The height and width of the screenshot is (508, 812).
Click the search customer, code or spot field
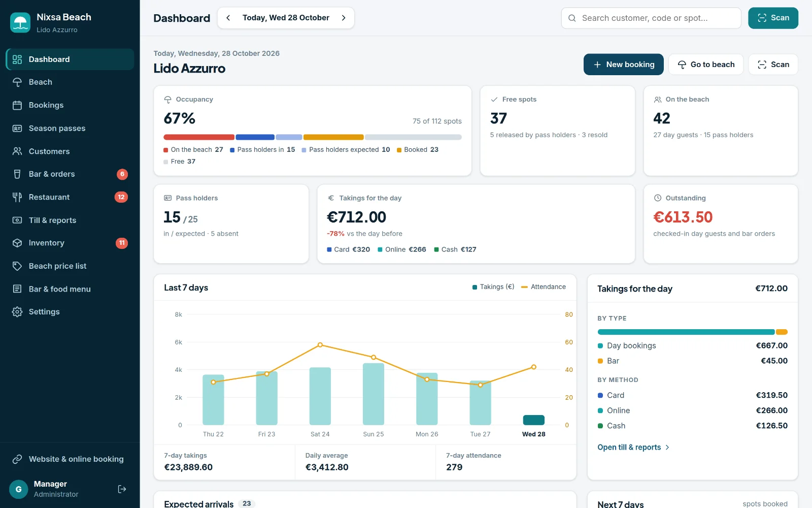(651, 18)
